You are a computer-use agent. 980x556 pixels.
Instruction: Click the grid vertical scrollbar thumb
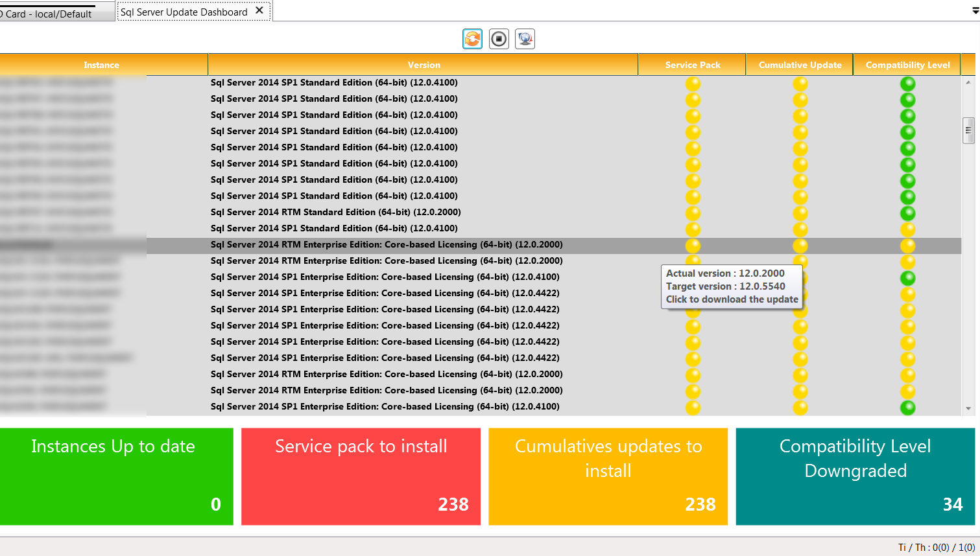pyautogui.click(x=968, y=130)
